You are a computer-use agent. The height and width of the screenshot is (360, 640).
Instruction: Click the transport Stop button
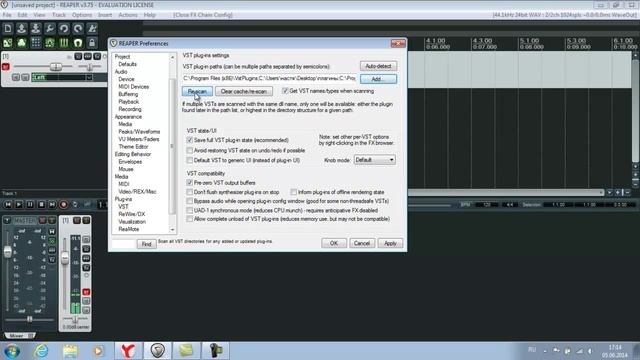[41, 204]
